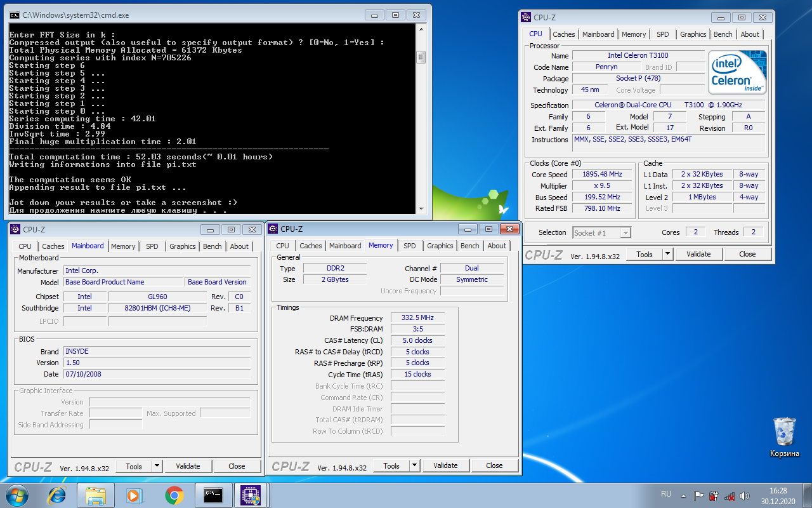812x508 pixels.
Task: Click the RU language indicator
Action: click(x=666, y=494)
